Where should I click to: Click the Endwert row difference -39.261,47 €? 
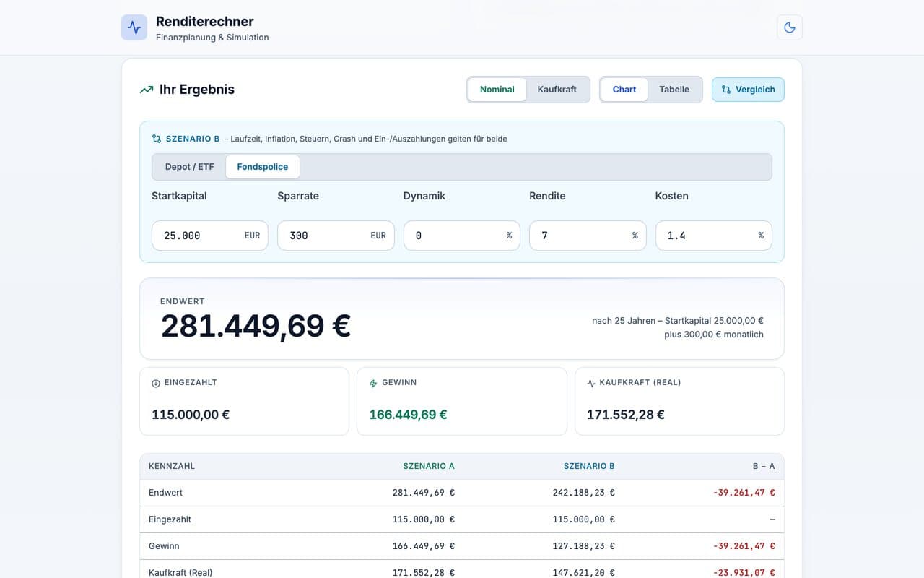pyautogui.click(x=744, y=493)
